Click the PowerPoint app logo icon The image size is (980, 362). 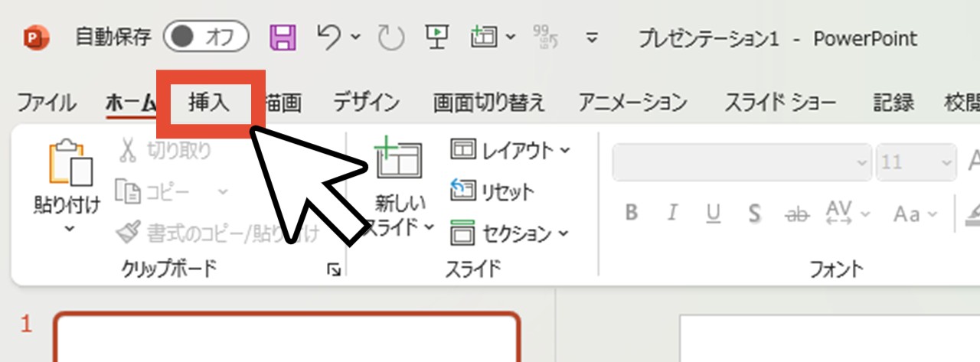(35, 37)
